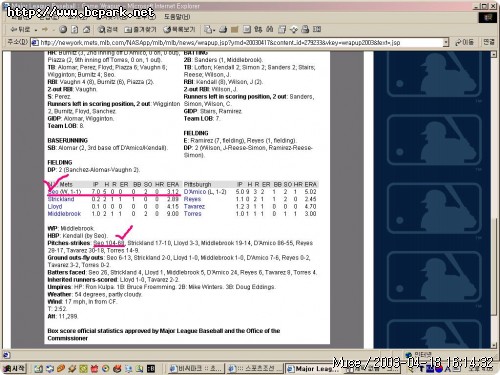Click Middlebrook's ERA value 9.00
This screenshot has width=500, height=375.
(173, 214)
